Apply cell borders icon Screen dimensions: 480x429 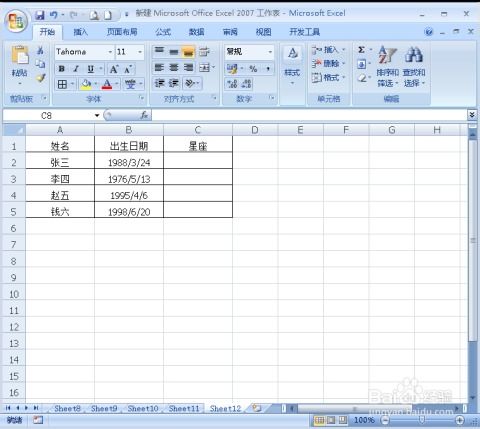[62, 84]
